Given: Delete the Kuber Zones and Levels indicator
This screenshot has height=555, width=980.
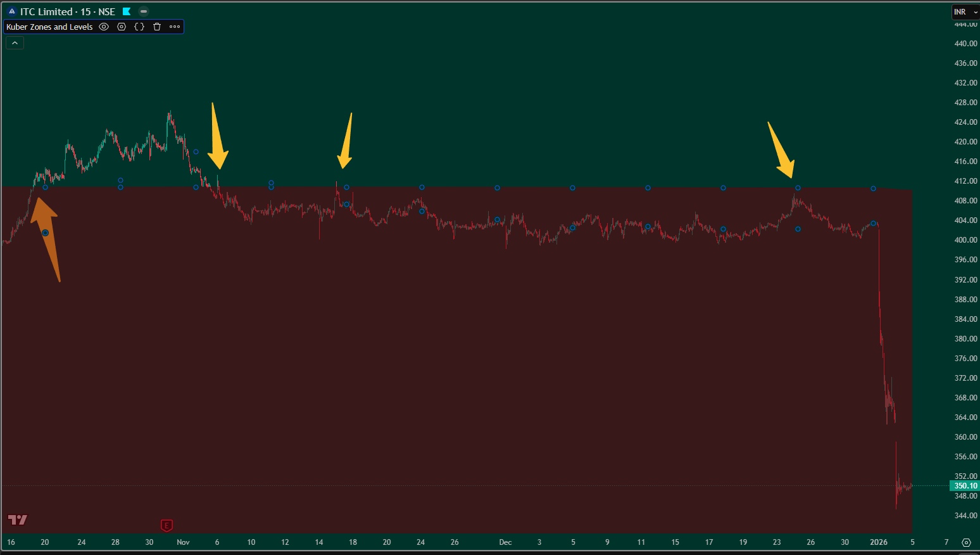Looking at the screenshot, I should tap(156, 27).
